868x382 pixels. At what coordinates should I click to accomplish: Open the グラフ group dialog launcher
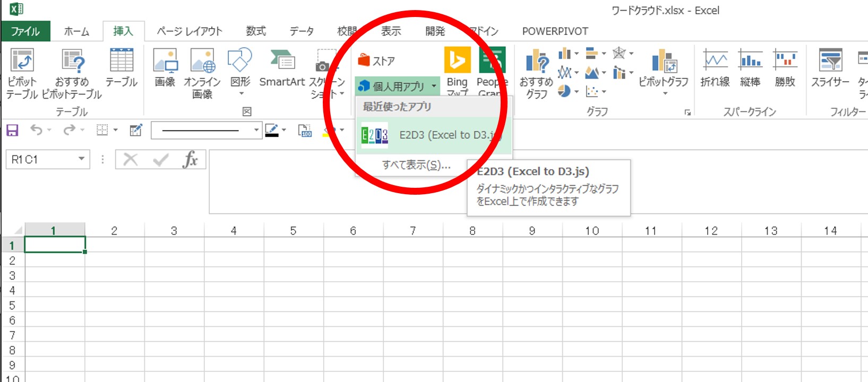pyautogui.click(x=687, y=112)
